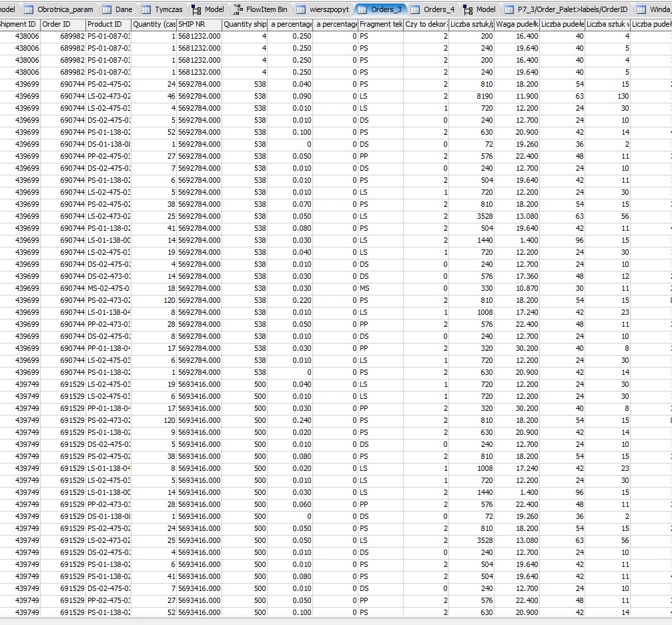
Task: Click the Order ID column header
Action: point(61,24)
